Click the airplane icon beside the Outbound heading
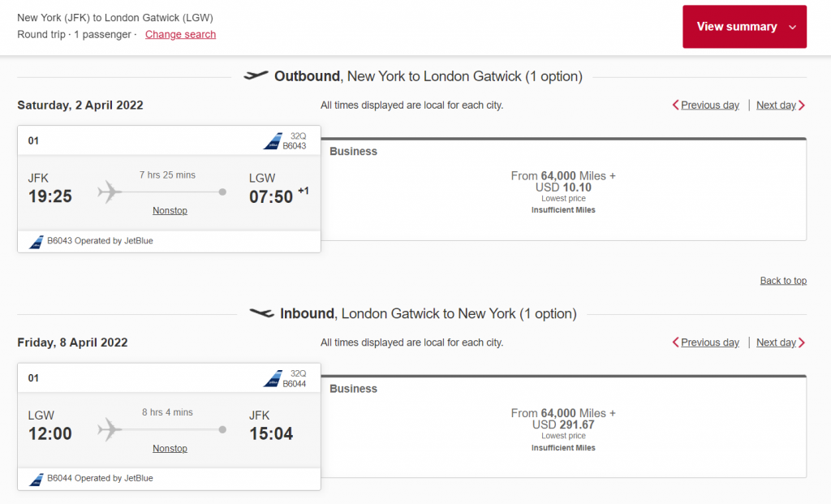831x504 pixels. tap(255, 75)
